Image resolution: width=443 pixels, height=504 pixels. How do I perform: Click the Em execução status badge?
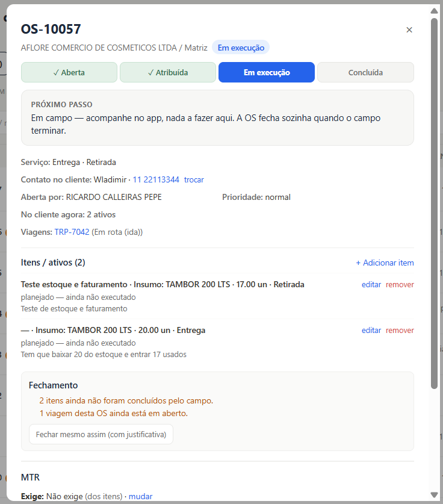(x=241, y=48)
